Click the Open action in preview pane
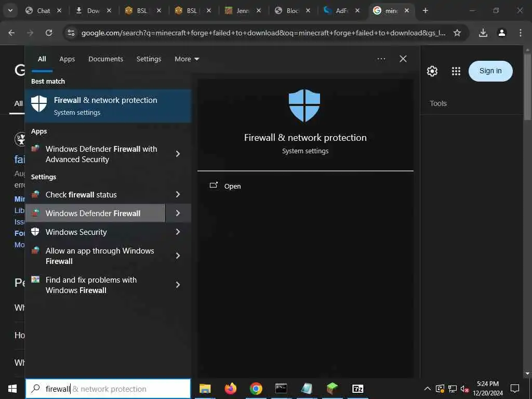 coord(232,187)
